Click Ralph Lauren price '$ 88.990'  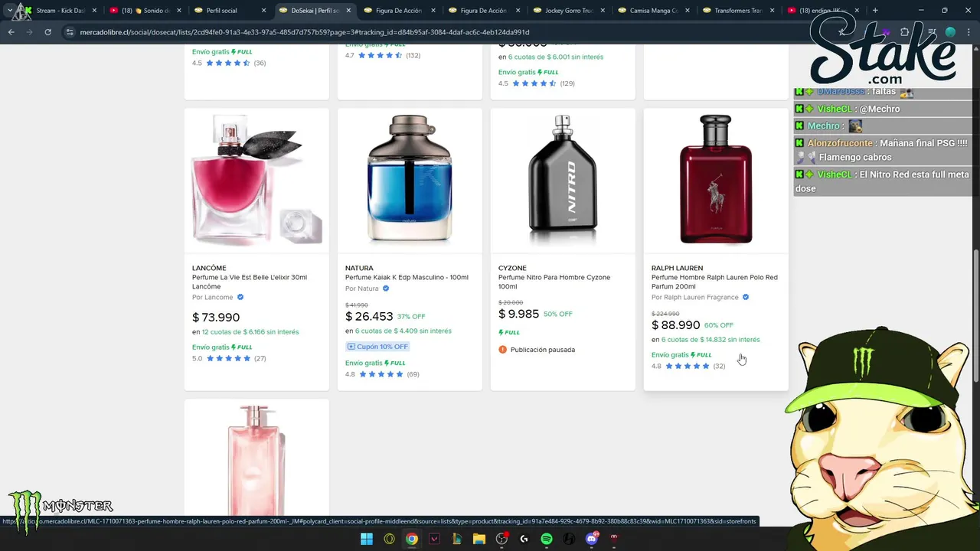tap(676, 325)
